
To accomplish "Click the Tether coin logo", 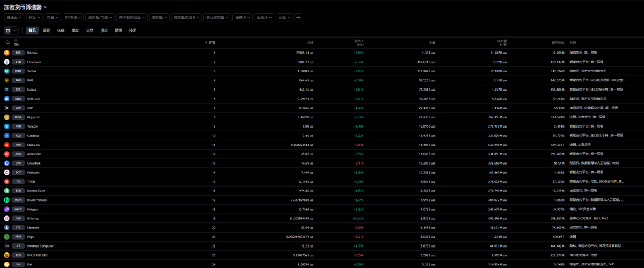I will [7, 71].
